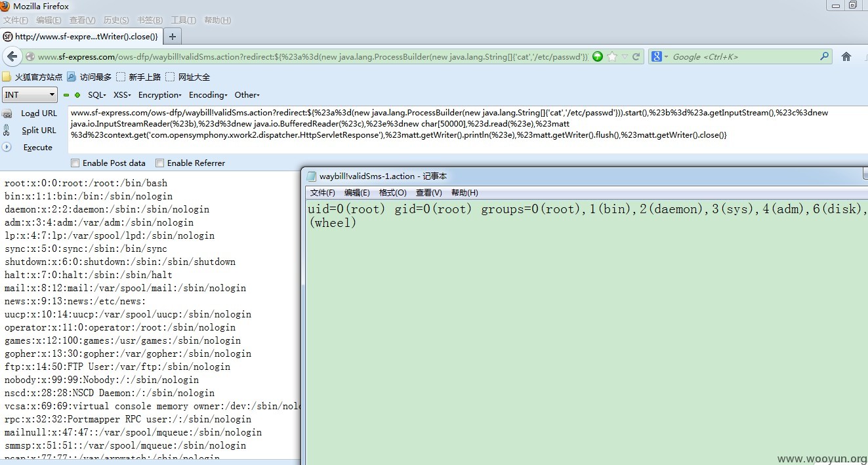Open Notepad 编辑(E) menu
This screenshot has height=465, width=868.
357,193
